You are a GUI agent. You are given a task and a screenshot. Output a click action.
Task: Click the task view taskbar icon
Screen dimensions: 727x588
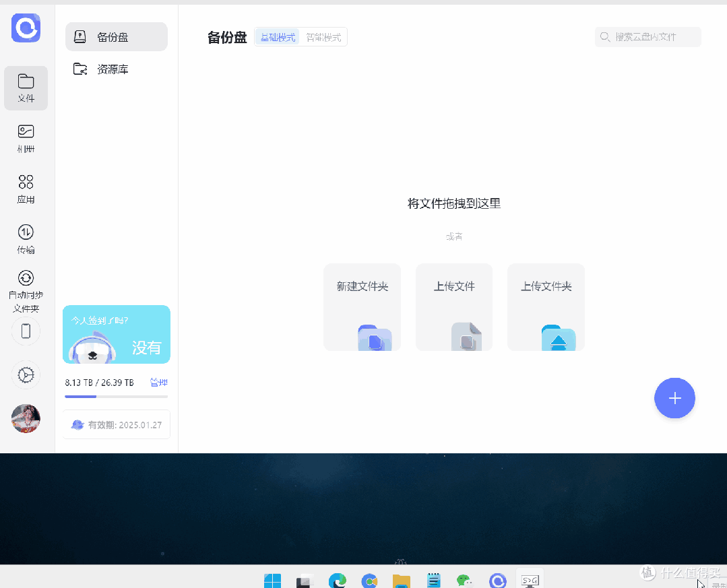click(x=305, y=581)
